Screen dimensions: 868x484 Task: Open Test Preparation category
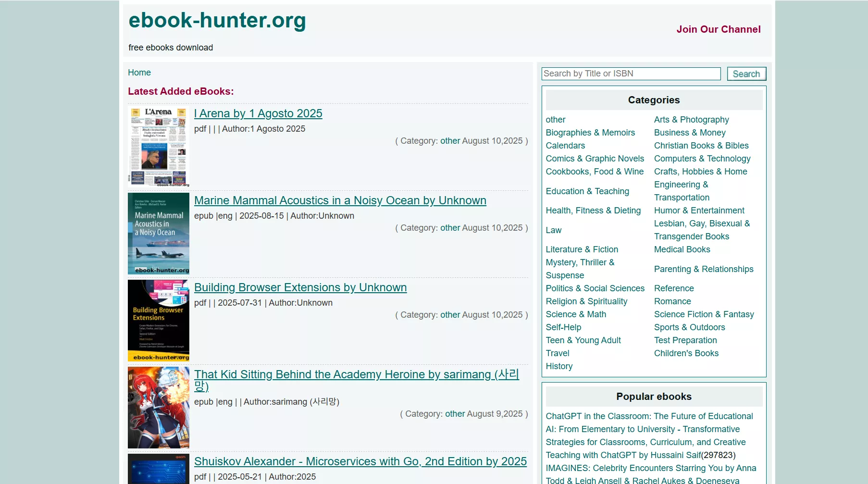[x=685, y=340]
